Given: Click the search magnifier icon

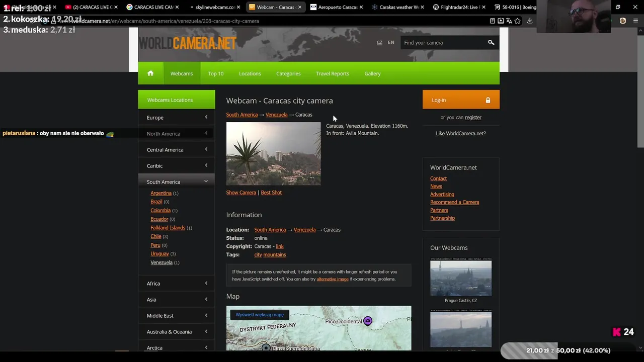Looking at the screenshot, I should (x=491, y=43).
